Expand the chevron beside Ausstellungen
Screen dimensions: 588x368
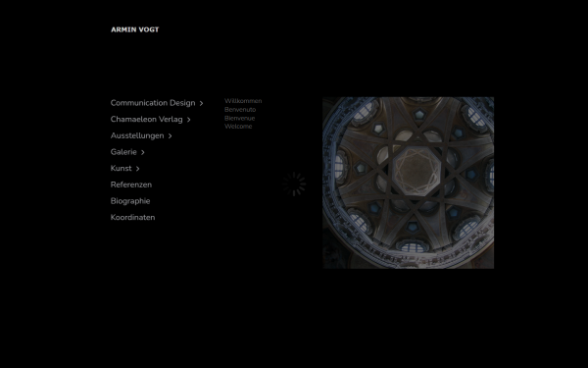pos(170,136)
